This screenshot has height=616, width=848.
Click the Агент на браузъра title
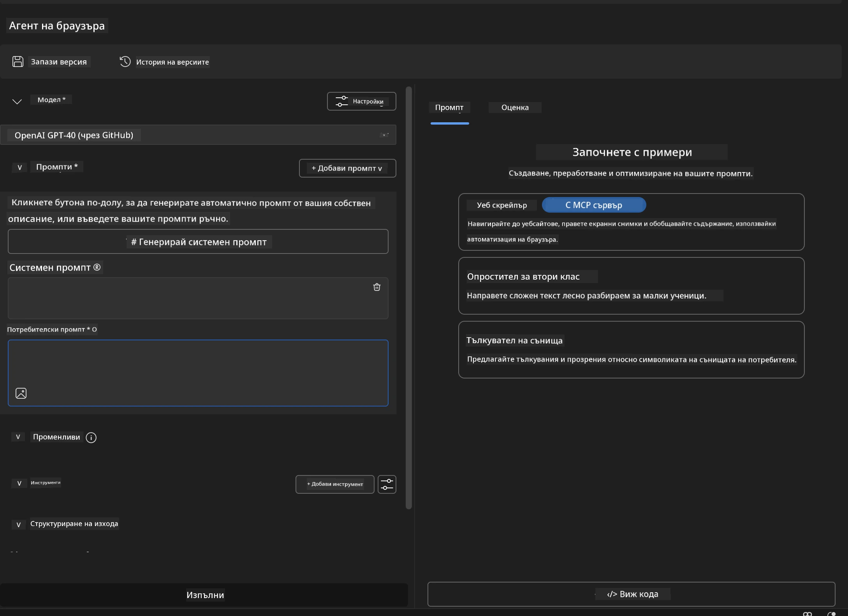point(57,26)
